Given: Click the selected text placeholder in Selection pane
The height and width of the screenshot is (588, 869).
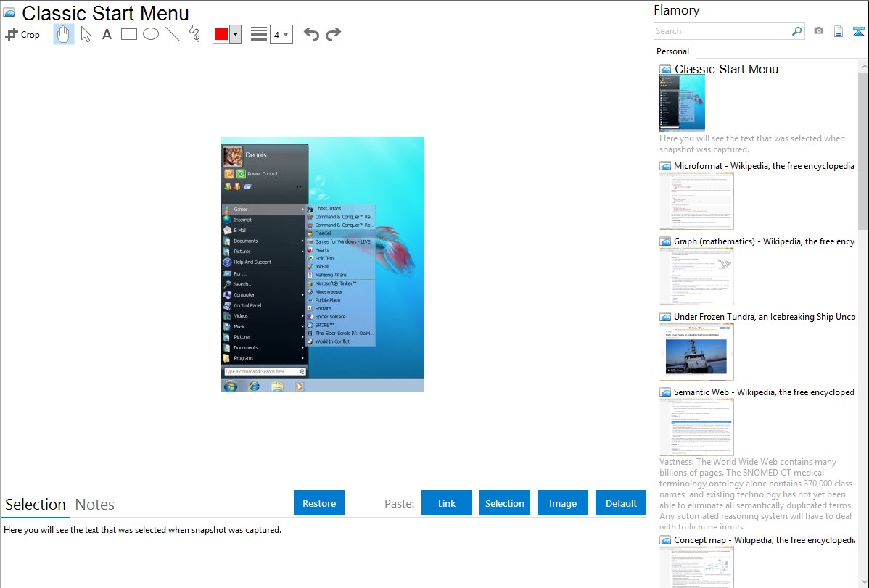Looking at the screenshot, I should [142, 530].
